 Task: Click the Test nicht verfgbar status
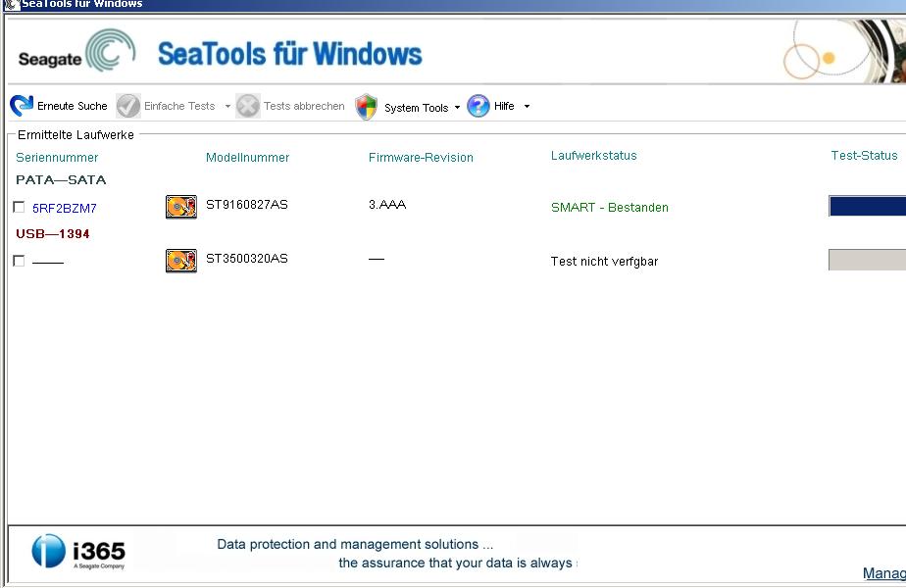coord(604,261)
